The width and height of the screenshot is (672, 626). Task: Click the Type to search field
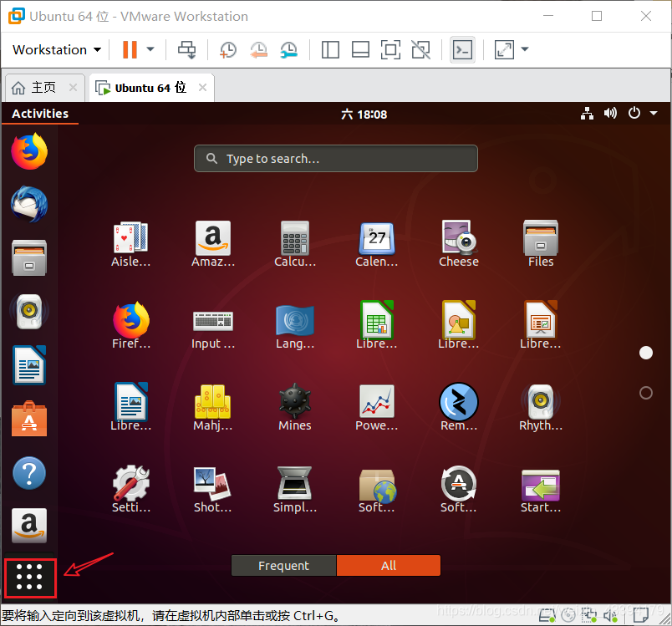pyautogui.click(x=336, y=159)
